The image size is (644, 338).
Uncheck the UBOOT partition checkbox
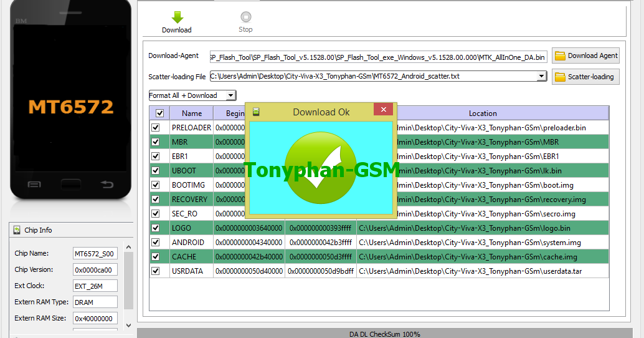[x=155, y=171]
